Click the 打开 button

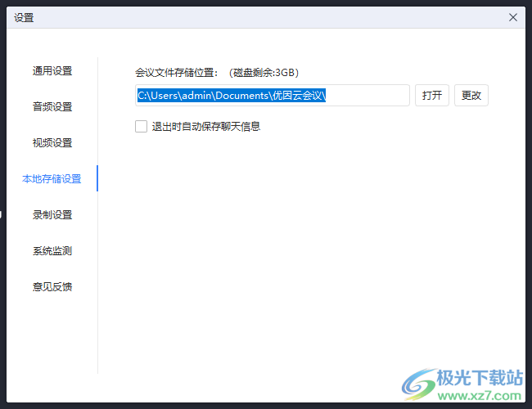[x=432, y=96]
